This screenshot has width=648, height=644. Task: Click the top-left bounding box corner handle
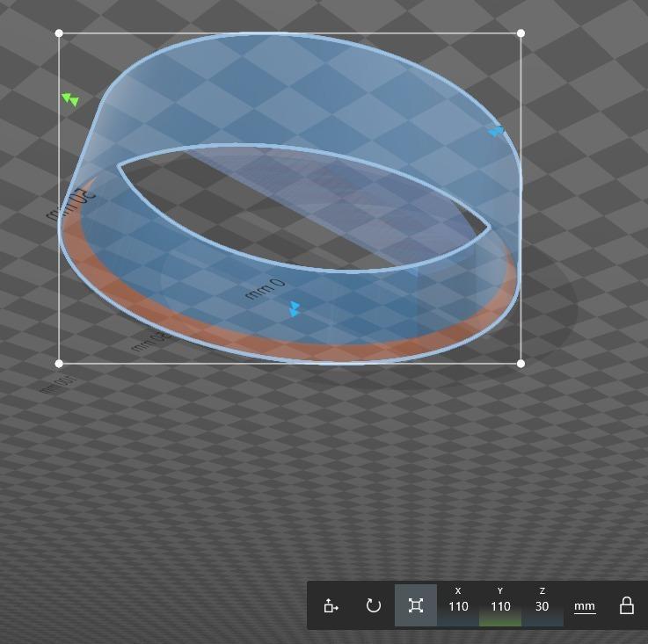click(59, 33)
